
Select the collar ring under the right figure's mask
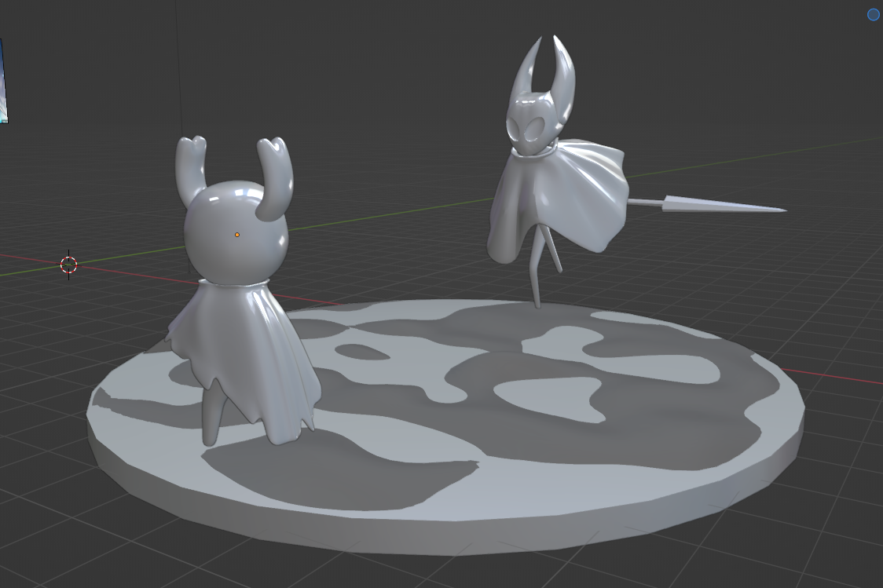click(534, 154)
